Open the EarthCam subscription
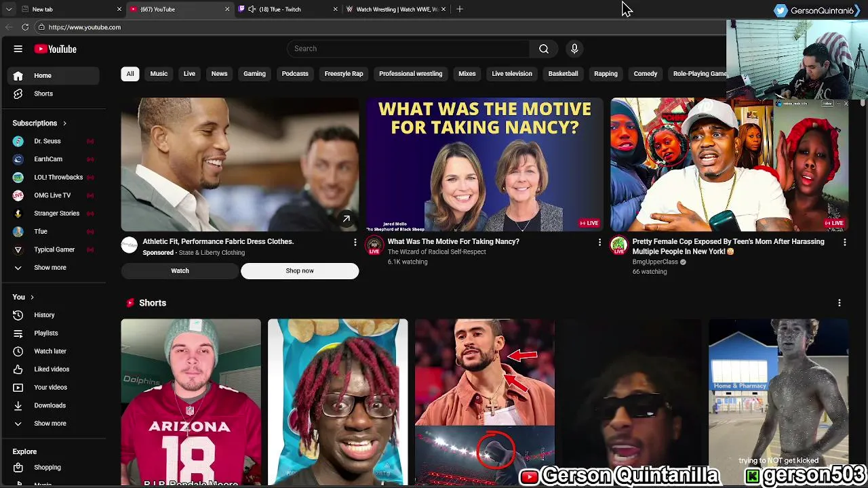Screen dimensions: 868x488 pyautogui.click(x=53, y=159)
